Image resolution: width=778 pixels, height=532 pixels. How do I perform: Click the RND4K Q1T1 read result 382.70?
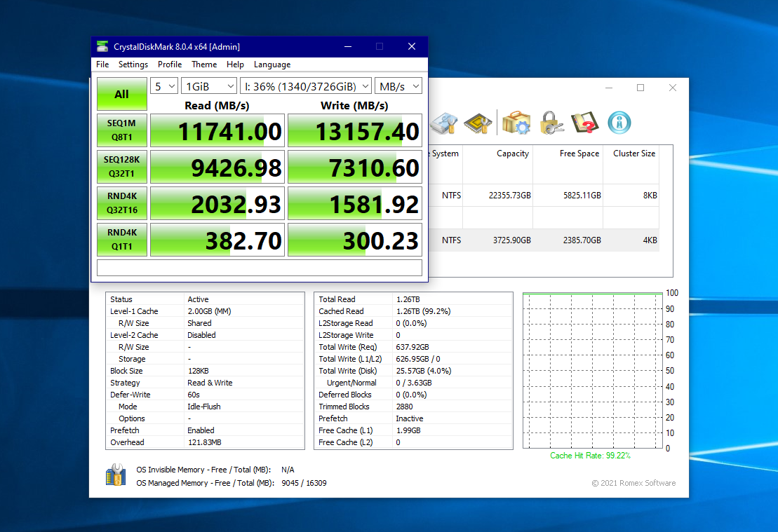tap(217, 240)
